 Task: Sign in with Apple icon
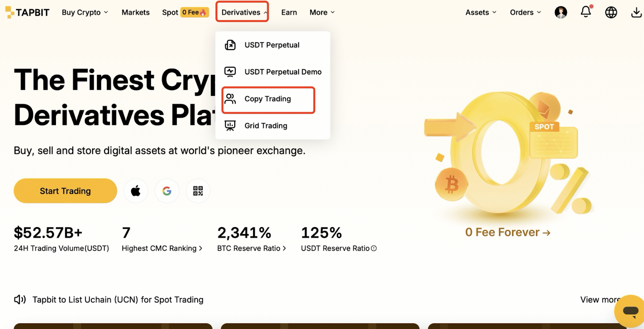point(136,191)
